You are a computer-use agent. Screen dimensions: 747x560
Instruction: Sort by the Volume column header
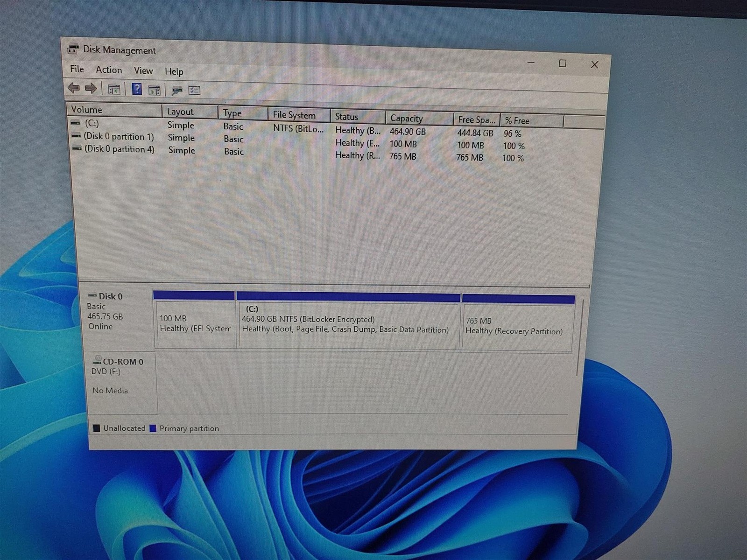[114, 110]
